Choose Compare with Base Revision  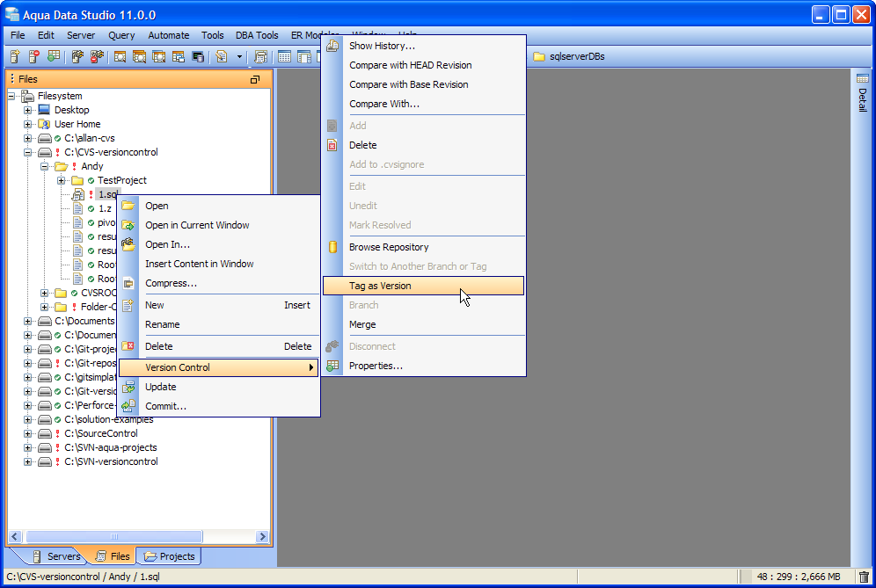[423, 84]
